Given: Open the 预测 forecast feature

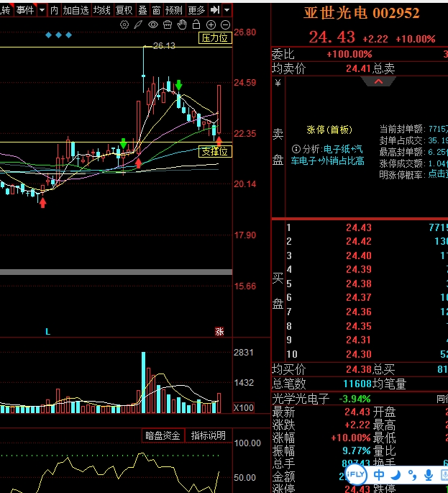Looking at the screenshot, I should point(174,10).
